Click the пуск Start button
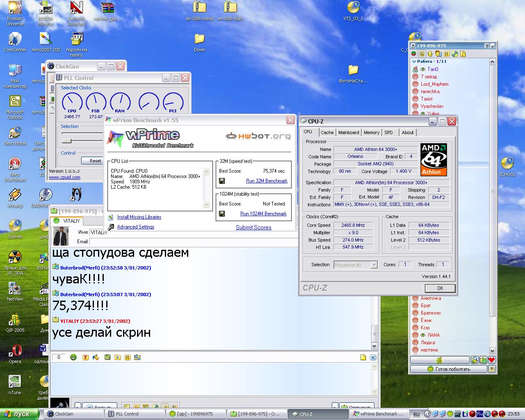 (19, 414)
